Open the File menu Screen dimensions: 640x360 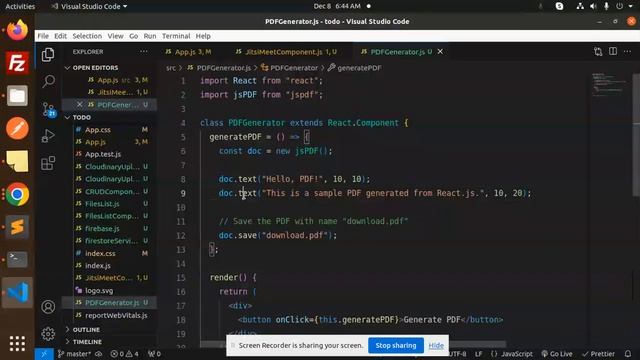[43, 36]
